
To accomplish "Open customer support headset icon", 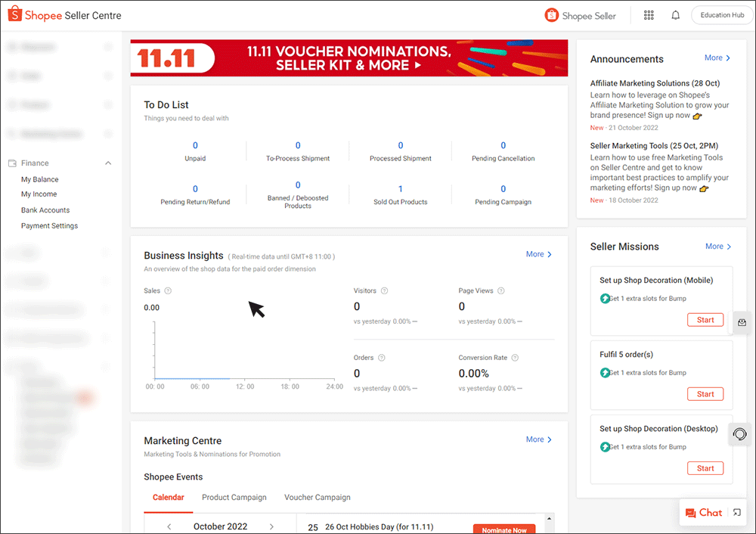I will pyautogui.click(x=739, y=434).
